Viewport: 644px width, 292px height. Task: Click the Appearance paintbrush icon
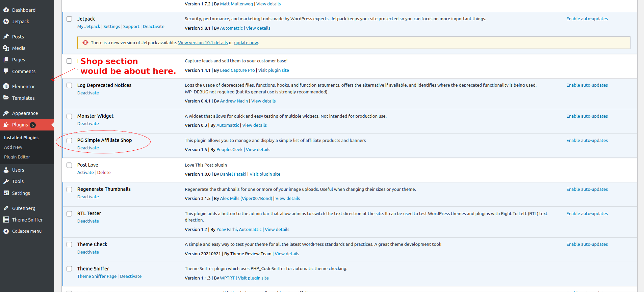6,113
